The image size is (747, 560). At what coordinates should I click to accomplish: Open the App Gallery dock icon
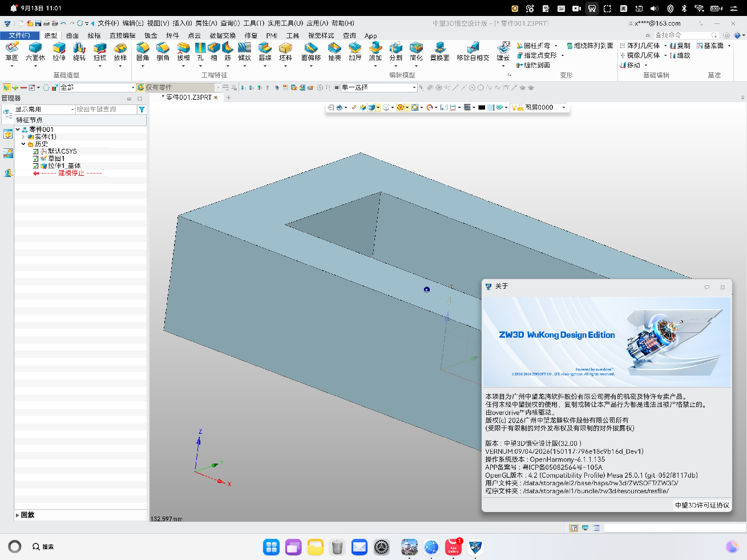[454, 547]
